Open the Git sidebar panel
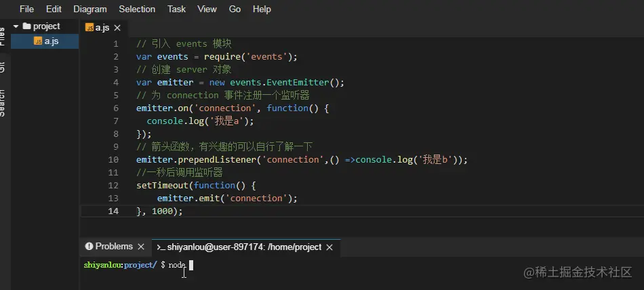 [x=2, y=67]
